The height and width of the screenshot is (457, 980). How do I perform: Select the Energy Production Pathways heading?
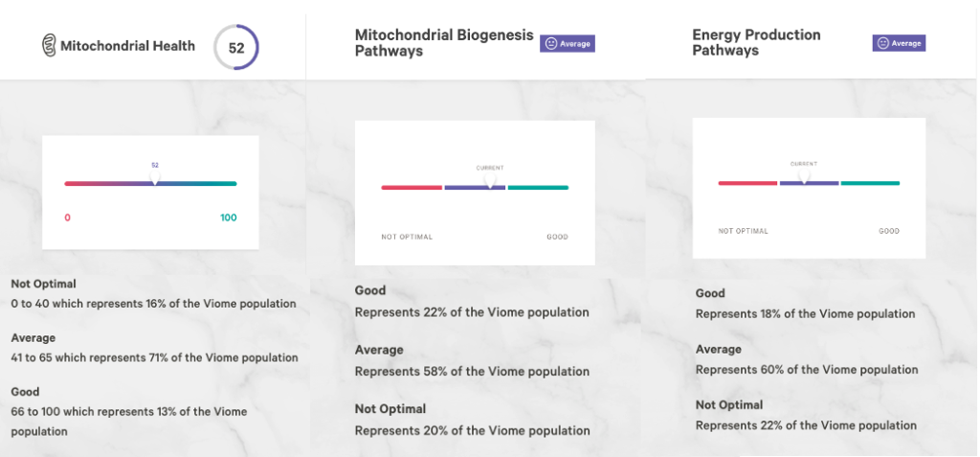coord(756,42)
